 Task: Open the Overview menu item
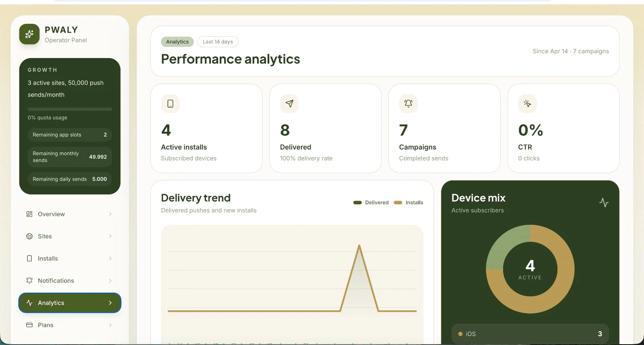70,214
